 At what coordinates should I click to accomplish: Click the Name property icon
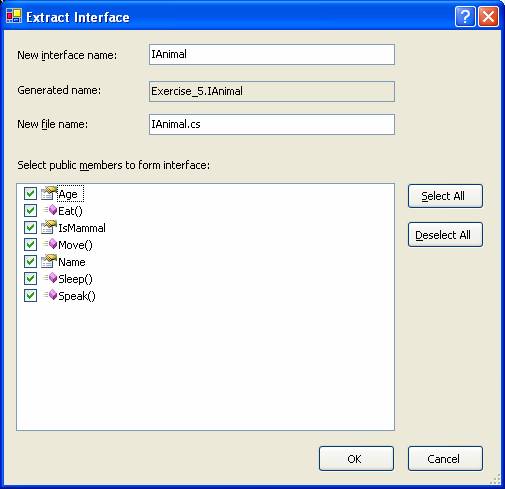pos(49,261)
